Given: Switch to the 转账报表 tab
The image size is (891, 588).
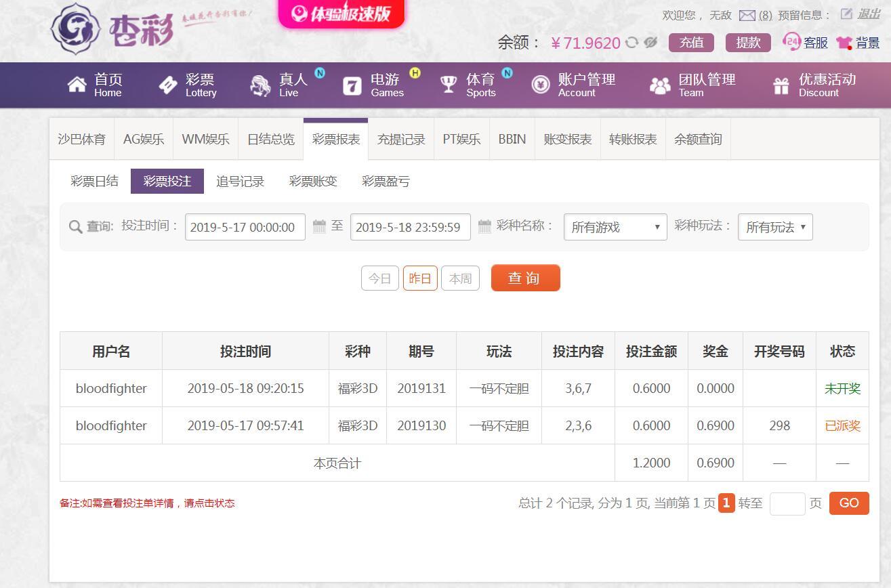Looking at the screenshot, I should 633,140.
